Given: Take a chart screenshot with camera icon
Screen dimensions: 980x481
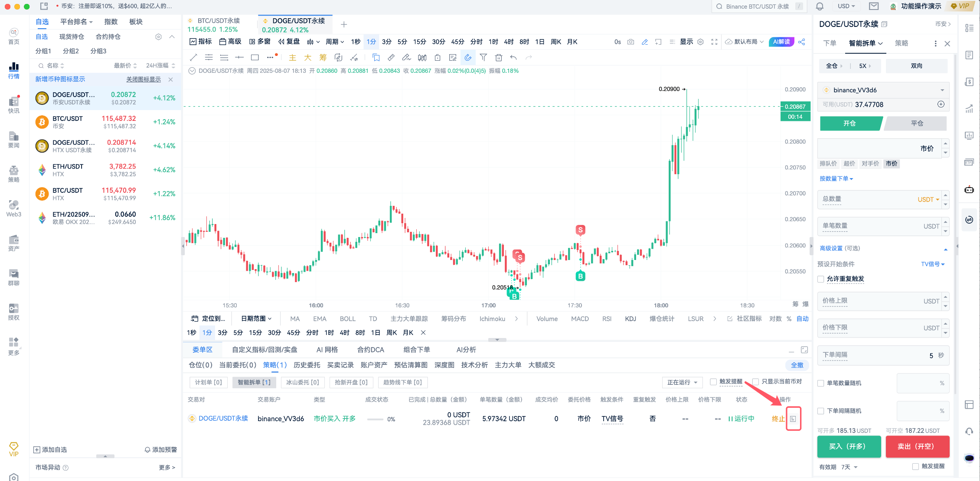Looking at the screenshot, I should coord(631,42).
